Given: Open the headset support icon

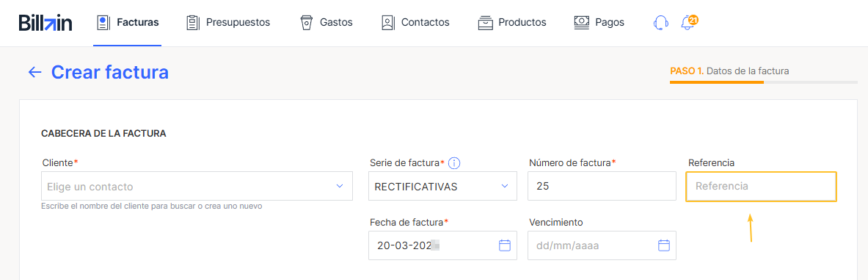Looking at the screenshot, I should [660, 23].
